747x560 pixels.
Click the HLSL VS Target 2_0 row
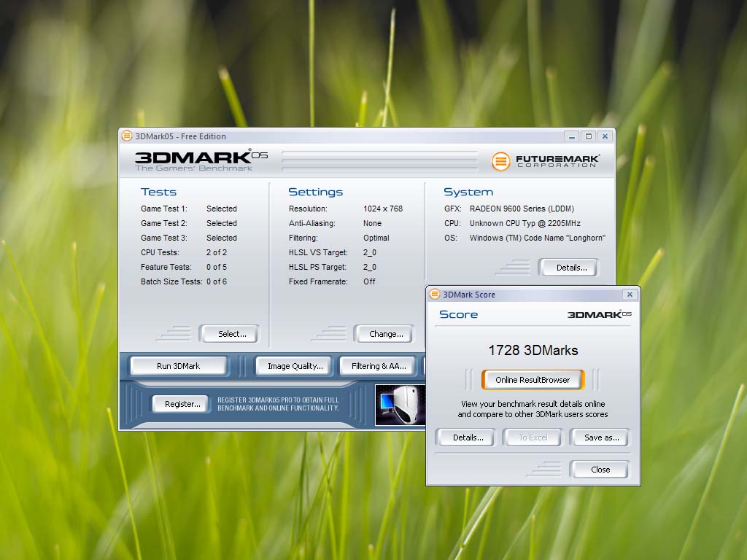(333, 252)
